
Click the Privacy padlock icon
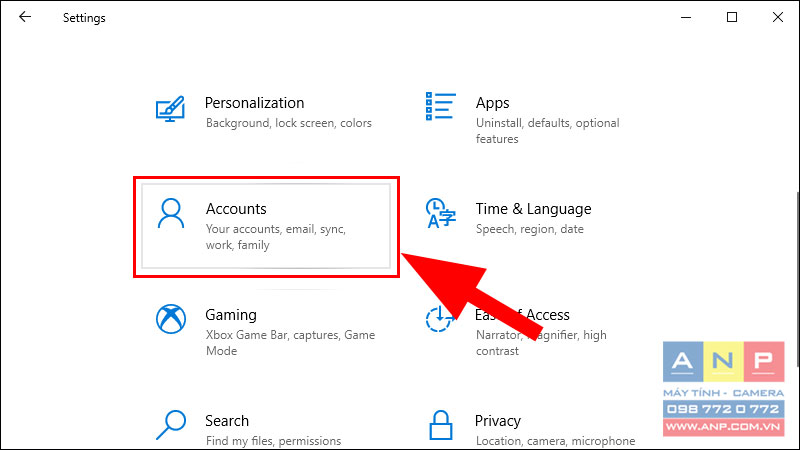[440, 424]
